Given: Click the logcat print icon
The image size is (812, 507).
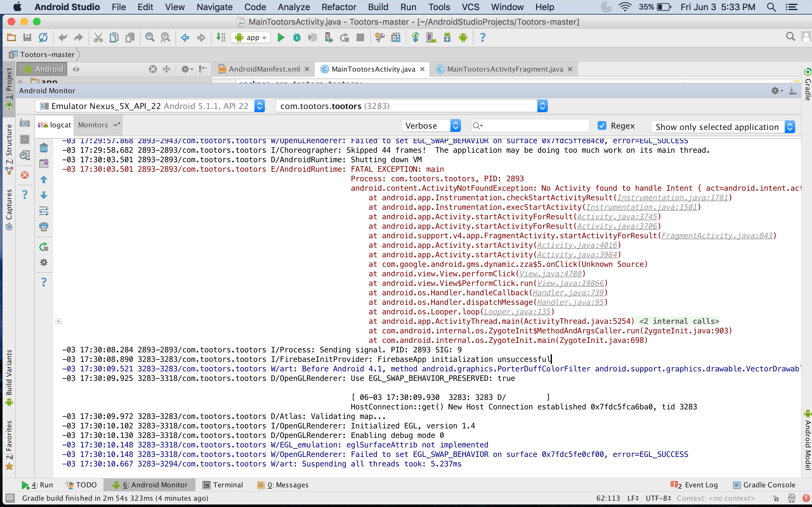Looking at the screenshot, I should pos(44,227).
